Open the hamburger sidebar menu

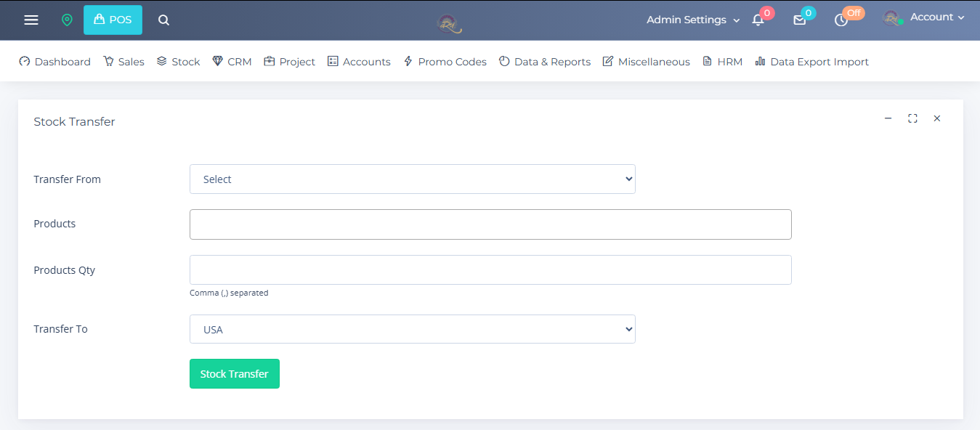(x=31, y=20)
